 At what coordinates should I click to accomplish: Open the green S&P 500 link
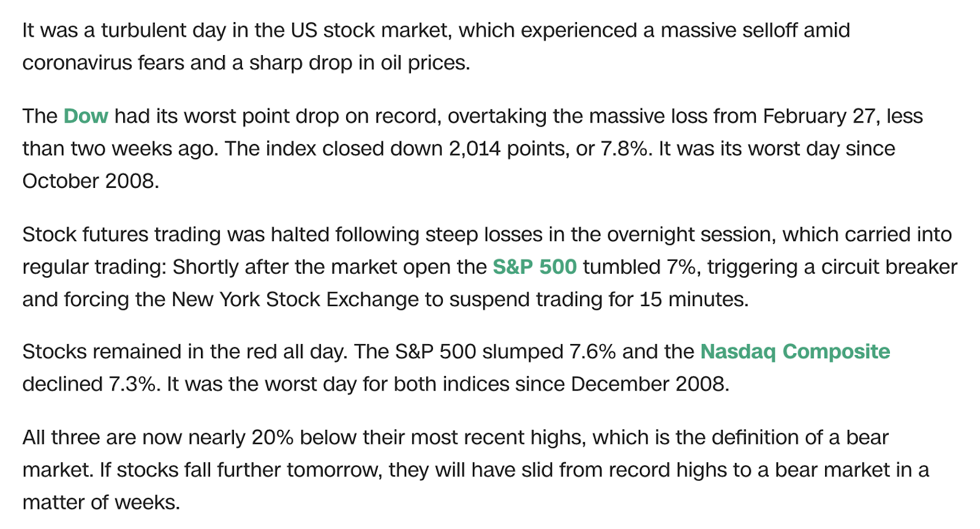pyautogui.click(x=535, y=267)
